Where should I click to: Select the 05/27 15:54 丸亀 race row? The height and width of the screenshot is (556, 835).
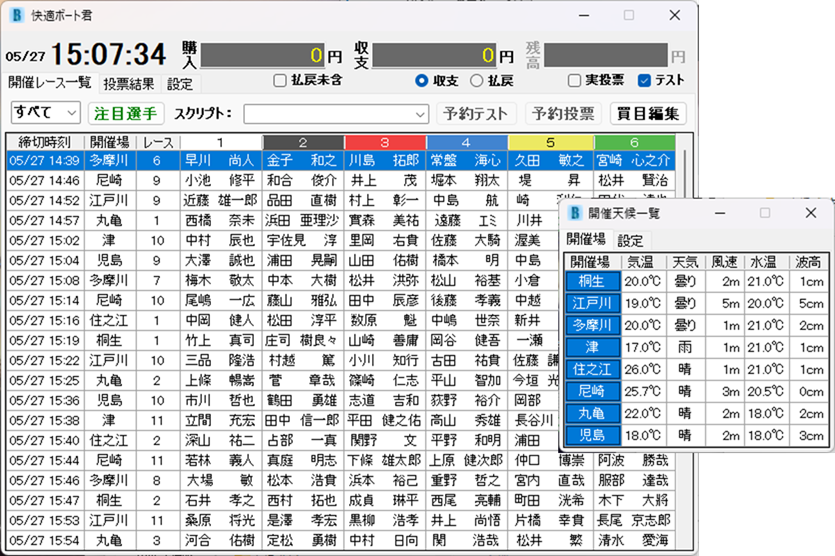[x=341, y=541]
